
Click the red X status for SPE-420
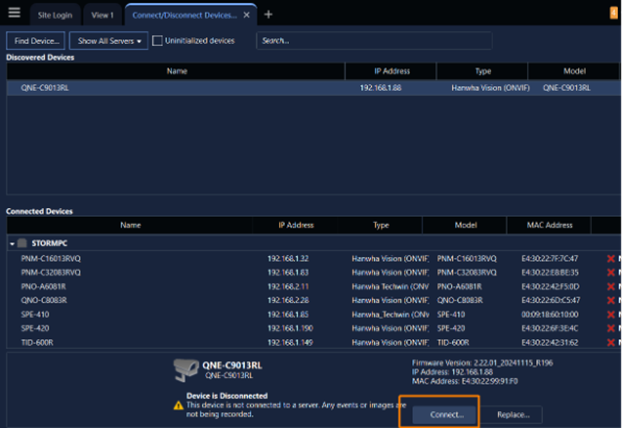pos(610,327)
